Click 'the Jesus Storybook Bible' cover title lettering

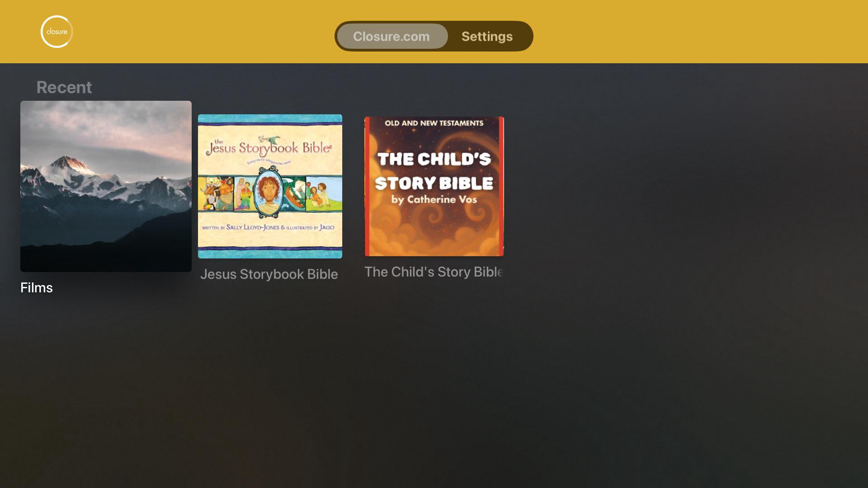pos(269,147)
